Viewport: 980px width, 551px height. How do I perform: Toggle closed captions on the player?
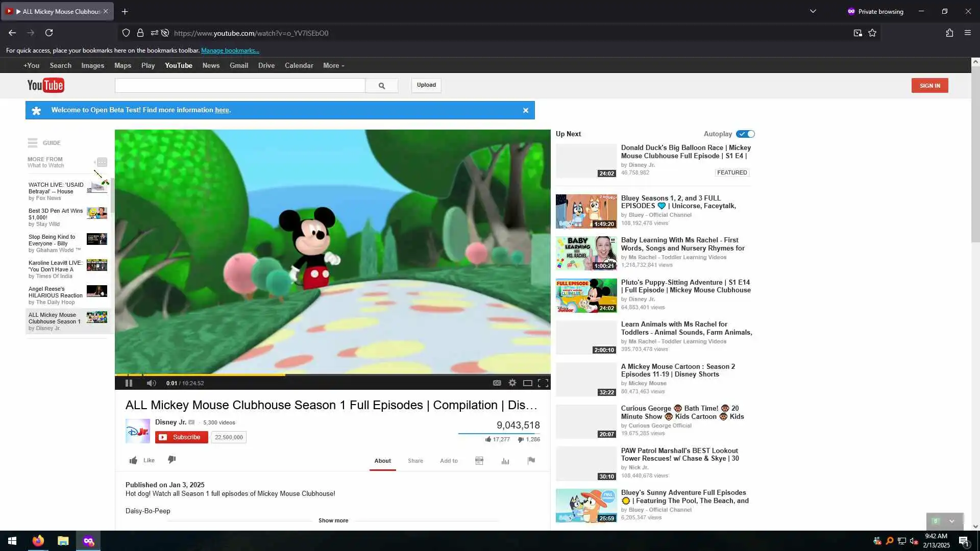pos(497,383)
